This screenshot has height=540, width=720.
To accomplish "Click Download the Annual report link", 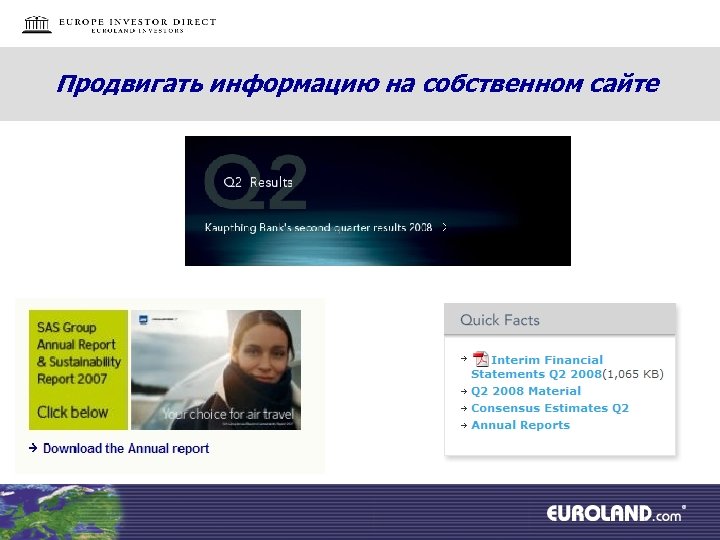I will pyautogui.click(x=126, y=448).
